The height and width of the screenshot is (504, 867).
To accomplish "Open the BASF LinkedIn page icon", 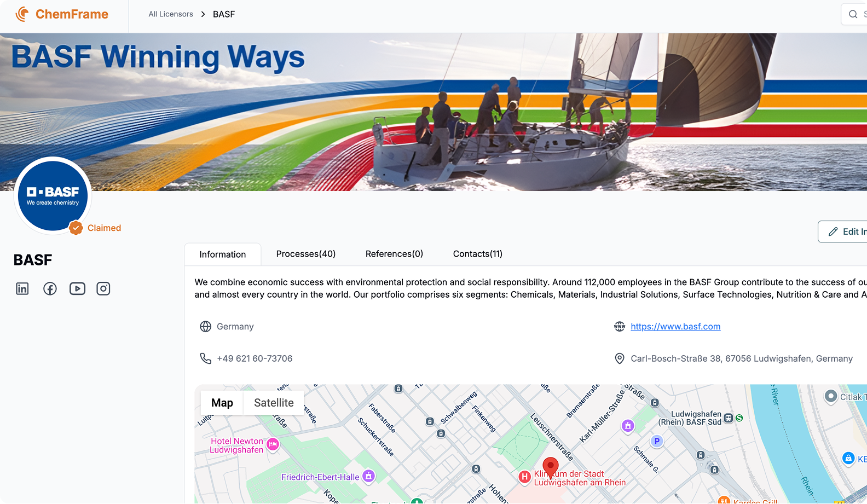I will pyautogui.click(x=22, y=288).
